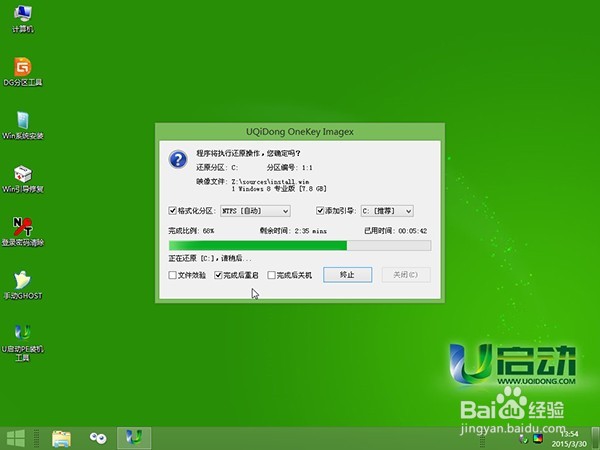This screenshot has width=600, height=450.
Task: Click the 终止 button
Action: [347, 275]
